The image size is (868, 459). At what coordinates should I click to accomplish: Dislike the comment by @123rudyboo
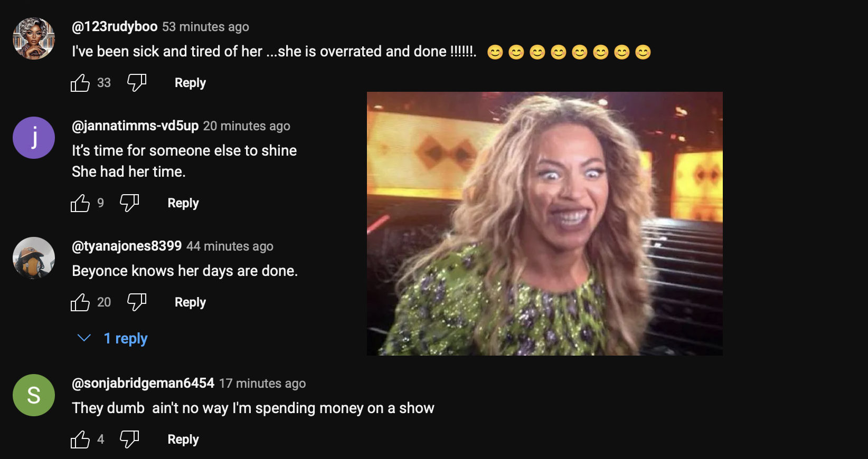(x=137, y=83)
